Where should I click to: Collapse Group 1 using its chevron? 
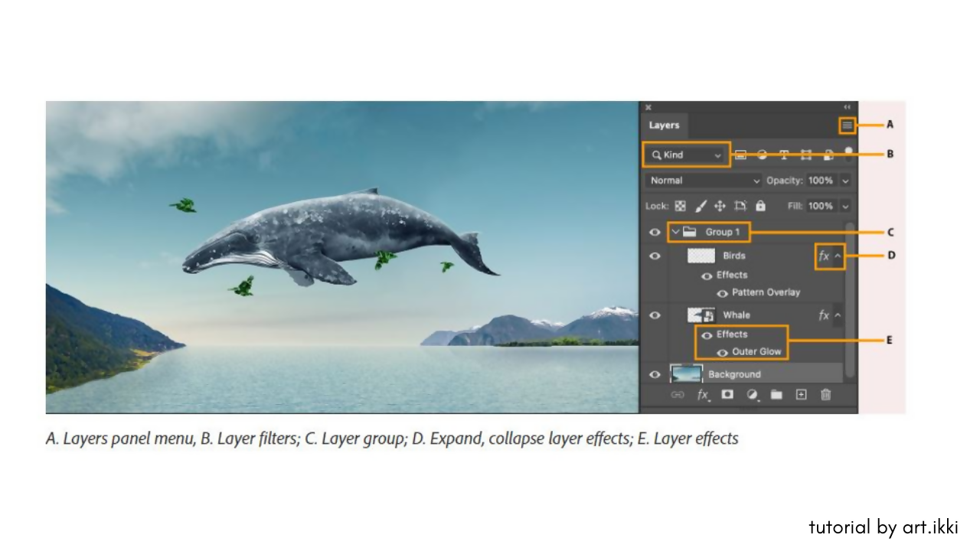click(675, 232)
